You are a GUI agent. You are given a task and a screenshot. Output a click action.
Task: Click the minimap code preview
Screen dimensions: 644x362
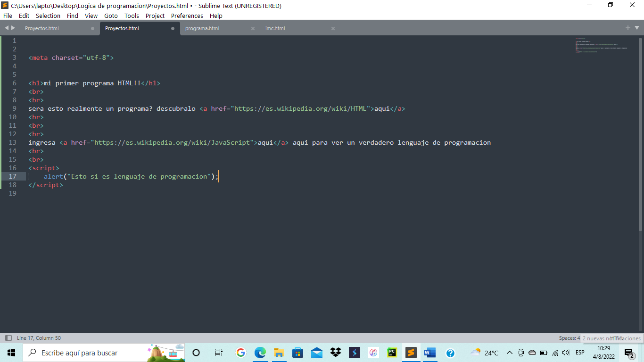(x=601, y=45)
